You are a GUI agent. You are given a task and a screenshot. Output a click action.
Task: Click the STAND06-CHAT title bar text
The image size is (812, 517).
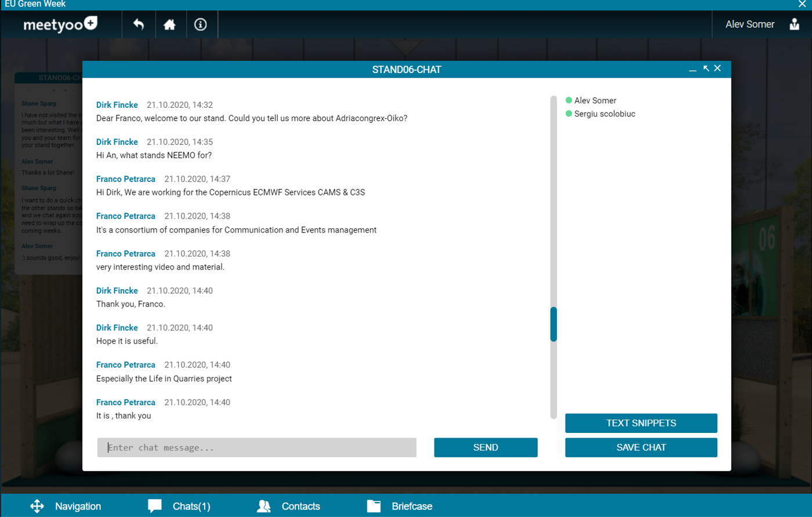pos(407,70)
